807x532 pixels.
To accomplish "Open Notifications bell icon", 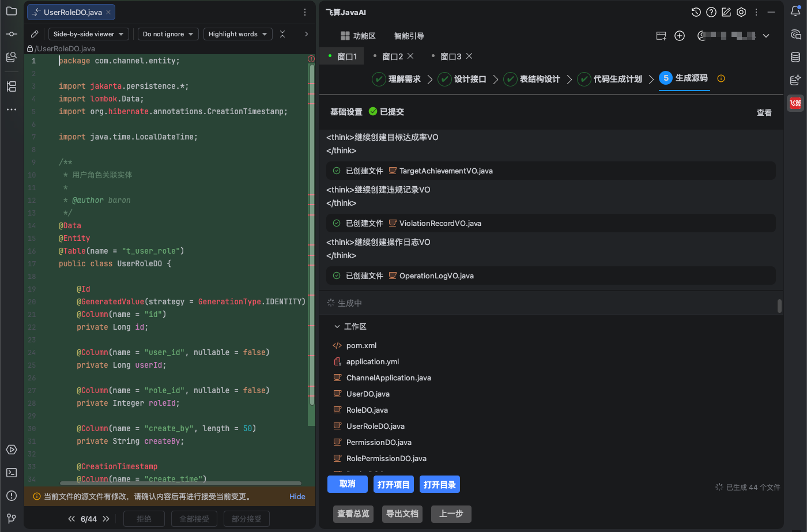I will coord(795,12).
